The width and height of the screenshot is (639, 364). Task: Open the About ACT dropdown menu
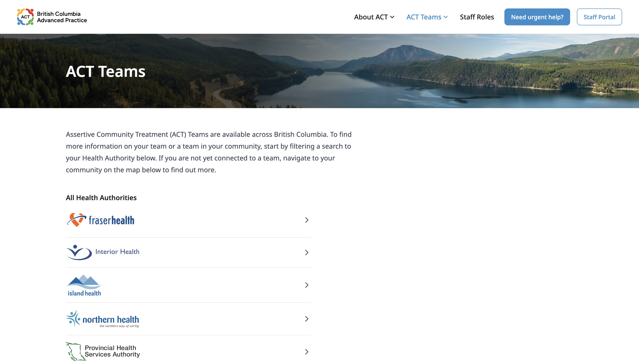(x=374, y=17)
